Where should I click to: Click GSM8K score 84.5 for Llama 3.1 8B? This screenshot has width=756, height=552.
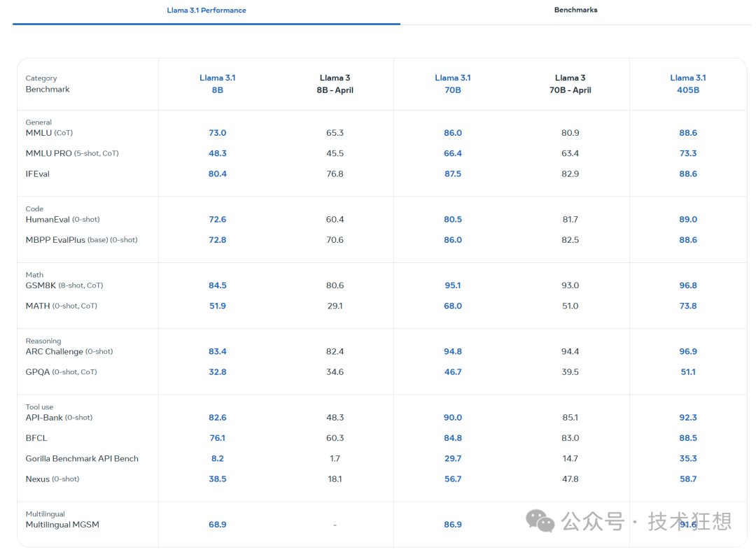[218, 285]
